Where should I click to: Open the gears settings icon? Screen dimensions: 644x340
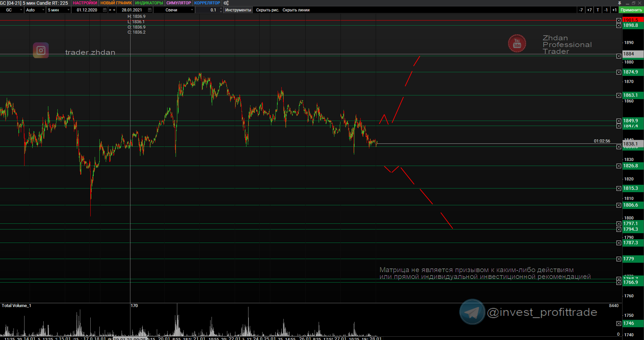tap(226, 3)
